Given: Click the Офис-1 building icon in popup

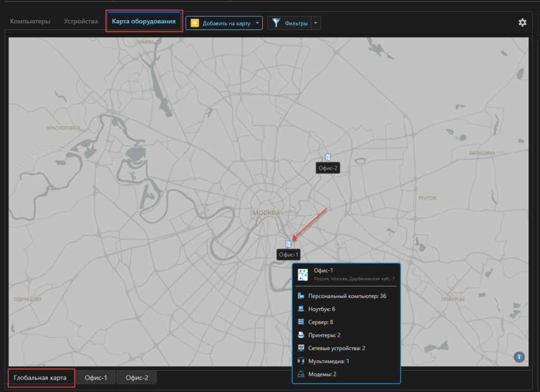Looking at the screenshot, I should tap(303, 275).
